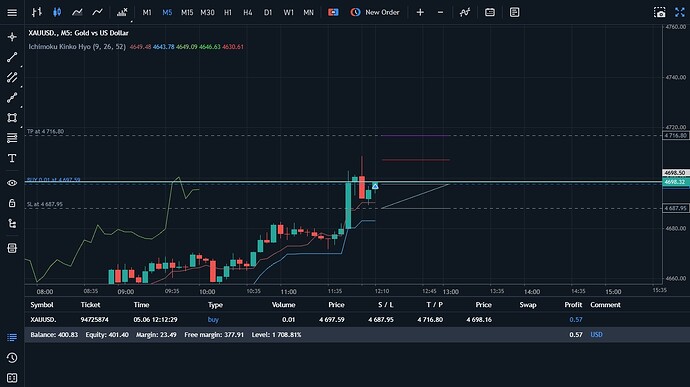
Task: Sort positions by Type column
Action: pyautogui.click(x=215, y=305)
